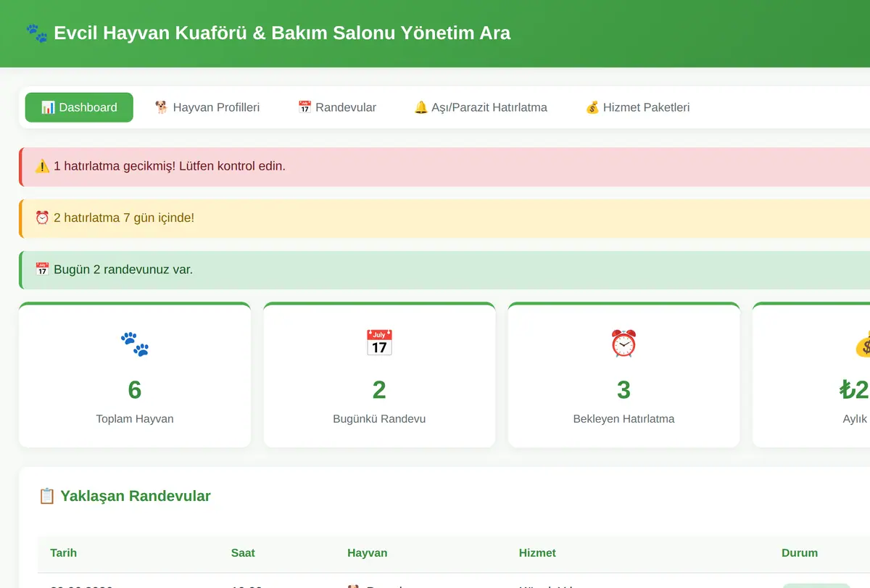Click the Tarih column header
Screen dimensions: 870x588
(x=64, y=553)
